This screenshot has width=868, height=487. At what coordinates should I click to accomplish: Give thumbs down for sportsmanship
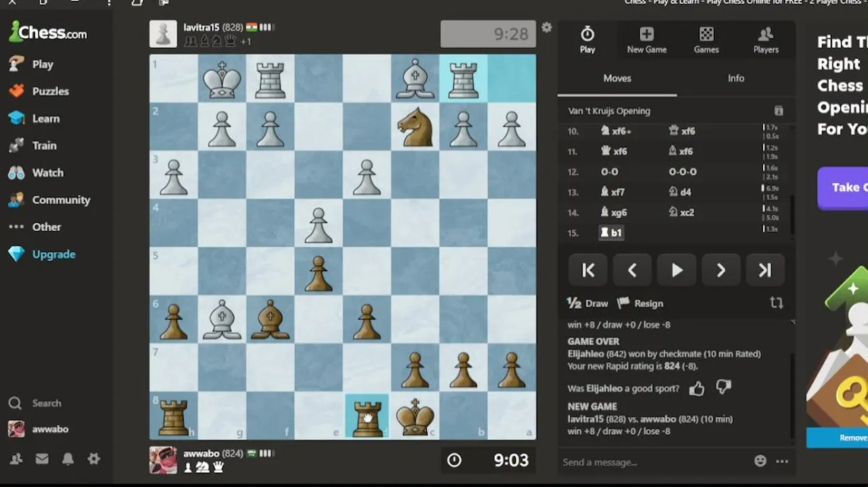723,388
